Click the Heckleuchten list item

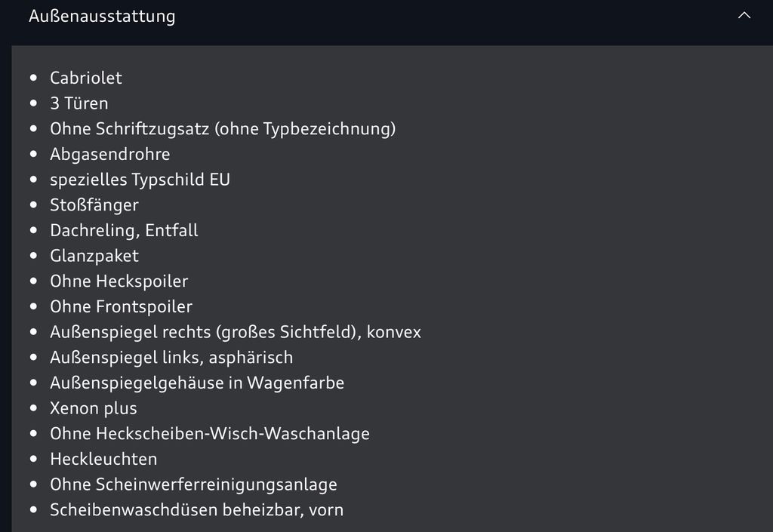(x=103, y=459)
